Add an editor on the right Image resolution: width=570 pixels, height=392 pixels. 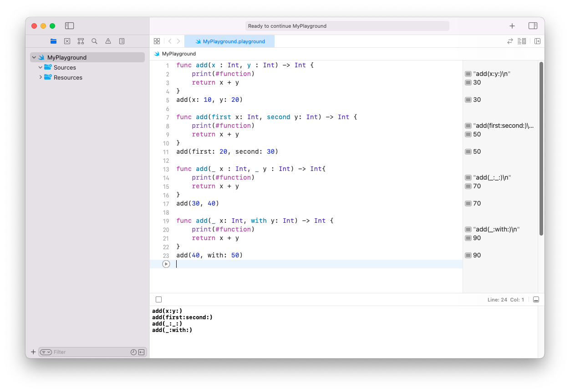pyautogui.click(x=537, y=41)
